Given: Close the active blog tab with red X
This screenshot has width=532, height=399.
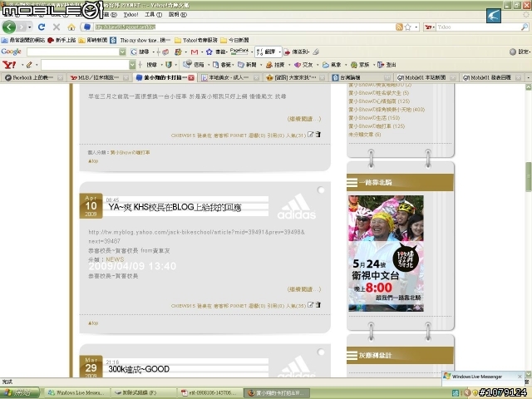Looking at the screenshot, I should (x=191, y=77).
